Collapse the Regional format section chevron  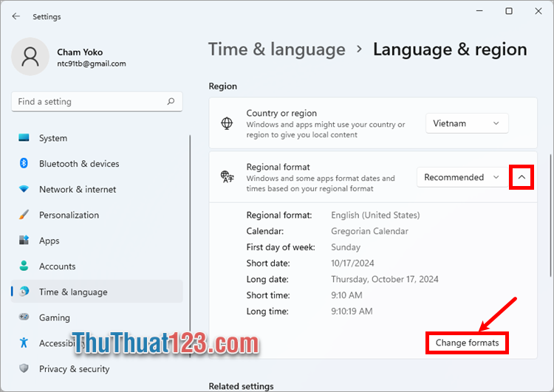[x=521, y=177]
